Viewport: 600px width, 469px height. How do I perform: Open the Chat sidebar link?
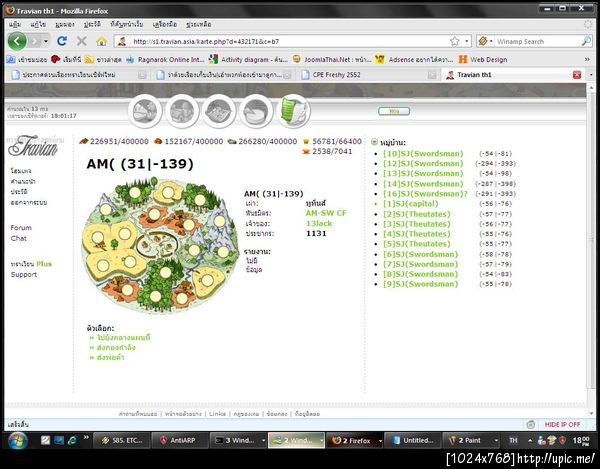coord(18,238)
